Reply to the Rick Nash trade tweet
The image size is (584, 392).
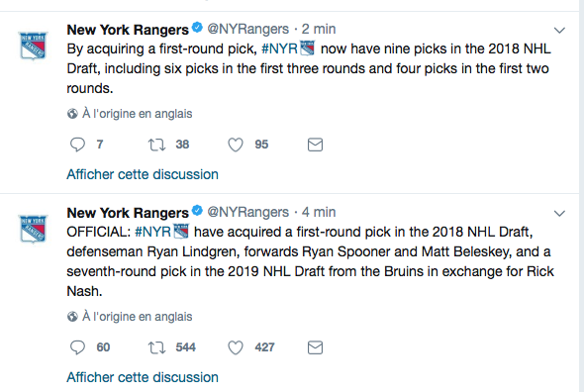click(77, 347)
